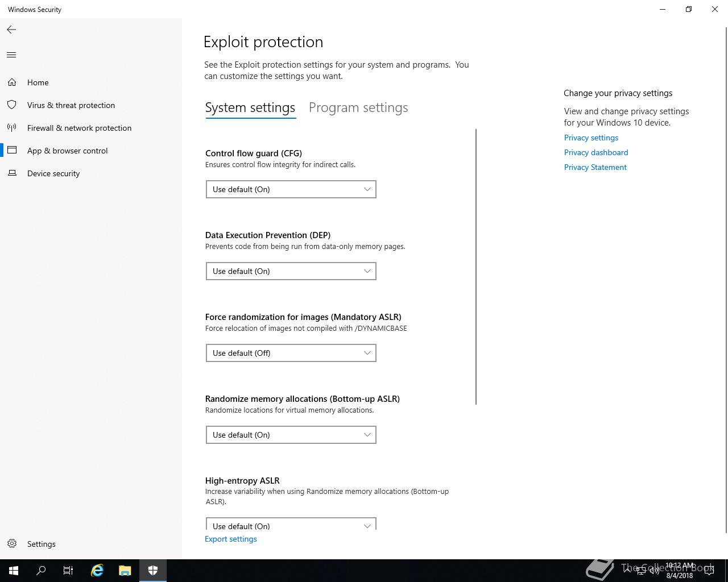Image resolution: width=728 pixels, height=582 pixels.
Task: Open the Privacy Statement link
Action: click(x=595, y=167)
